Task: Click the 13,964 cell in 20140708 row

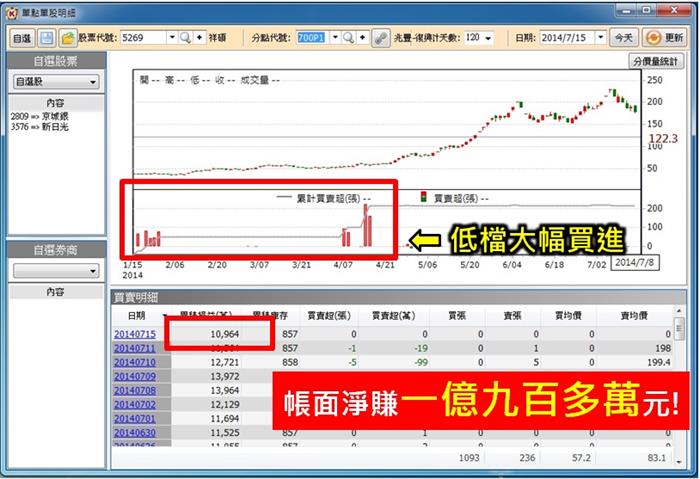Action: click(225, 390)
